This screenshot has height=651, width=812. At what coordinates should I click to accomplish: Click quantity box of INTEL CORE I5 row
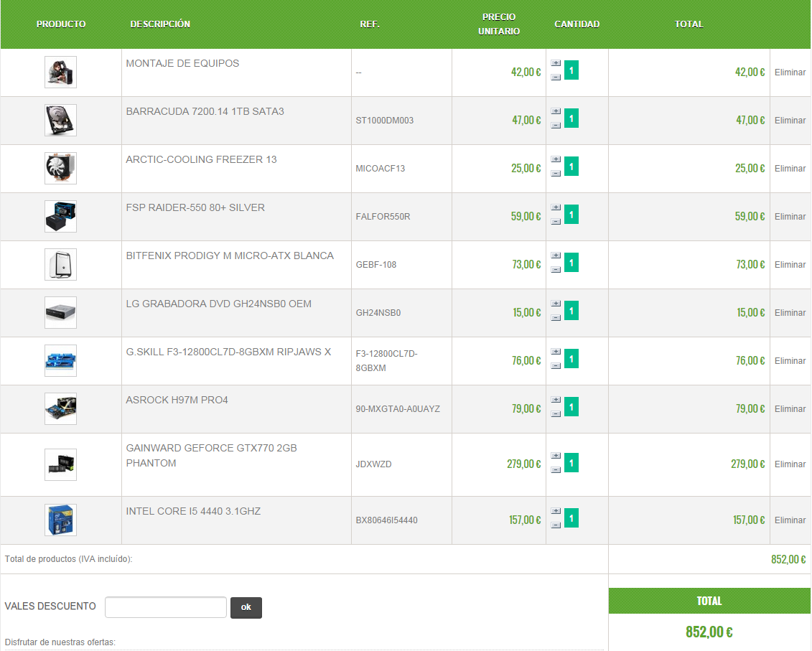click(x=571, y=518)
